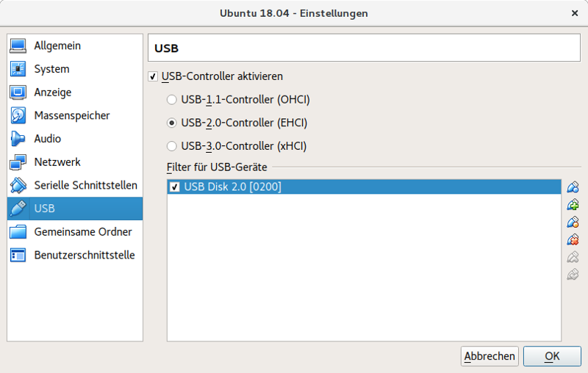Toggle USB-Controller aktivieren checkbox
The image size is (588, 373).
coord(153,76)
